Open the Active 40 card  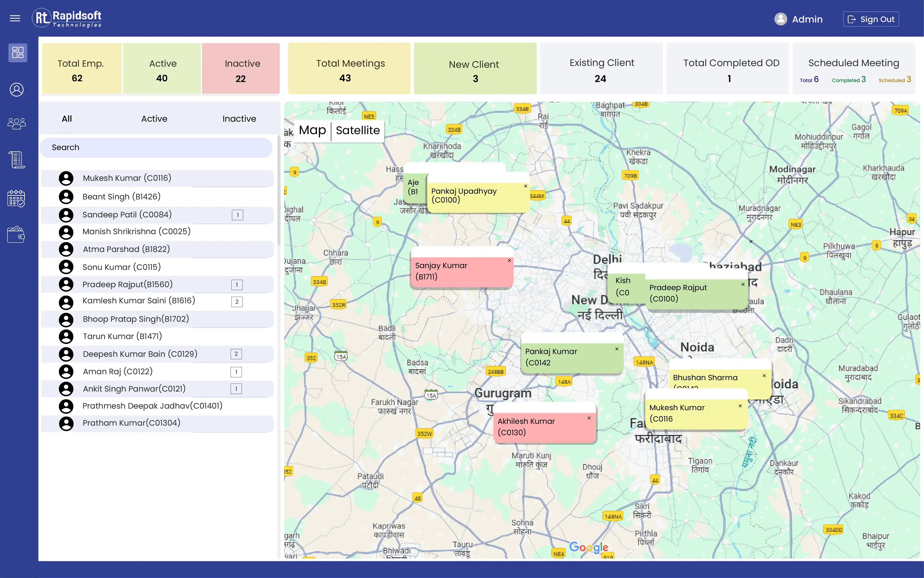coord(162,68)
